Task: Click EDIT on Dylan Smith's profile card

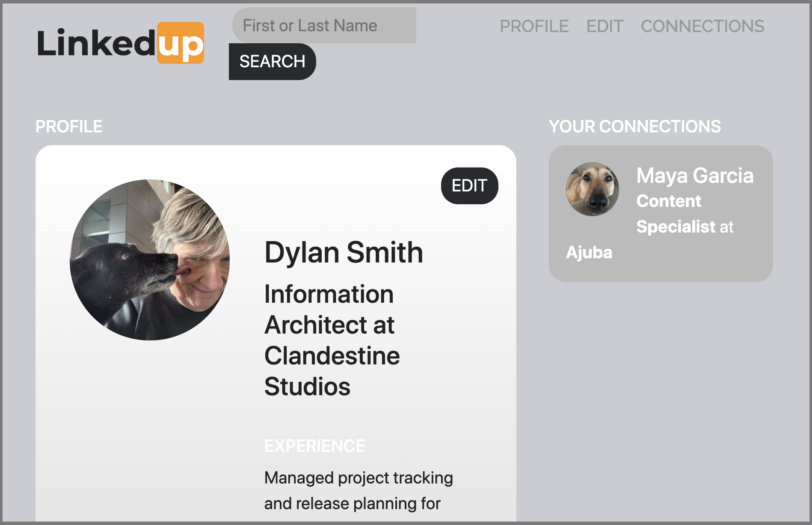Action: [x=469, y=185]
